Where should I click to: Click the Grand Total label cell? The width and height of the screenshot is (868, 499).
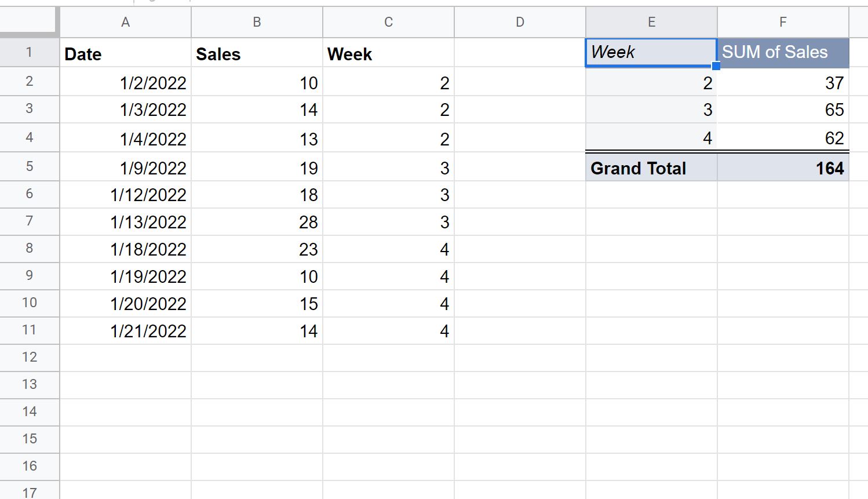coord(651,167)
